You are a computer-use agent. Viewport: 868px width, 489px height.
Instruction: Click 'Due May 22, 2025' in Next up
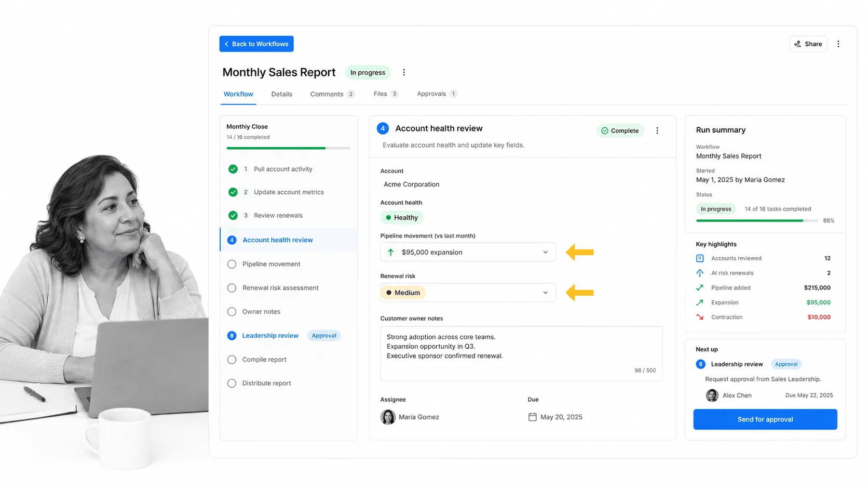click(x=809, y=395)
